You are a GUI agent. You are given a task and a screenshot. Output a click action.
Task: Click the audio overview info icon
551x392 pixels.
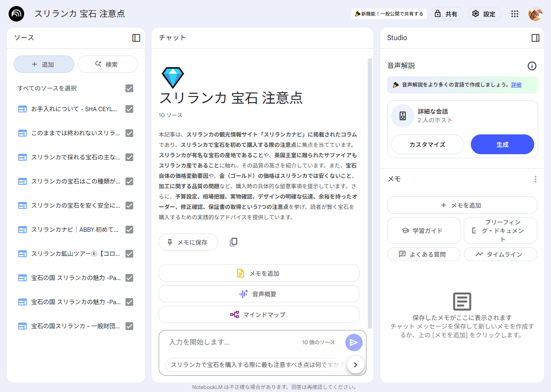pos(532,66)
